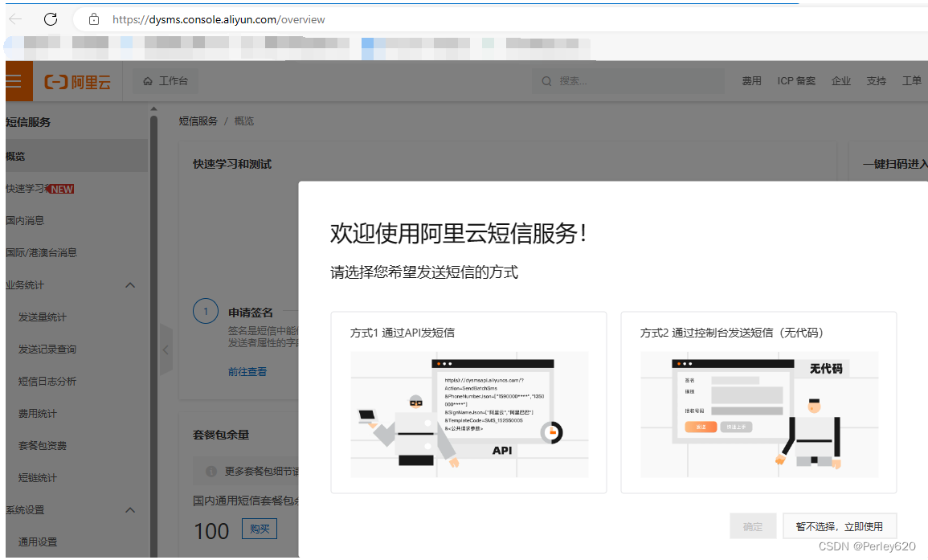Select 概览 in the sidebar
The width and height of the screenshot is (928, 560).
point(77,157)
